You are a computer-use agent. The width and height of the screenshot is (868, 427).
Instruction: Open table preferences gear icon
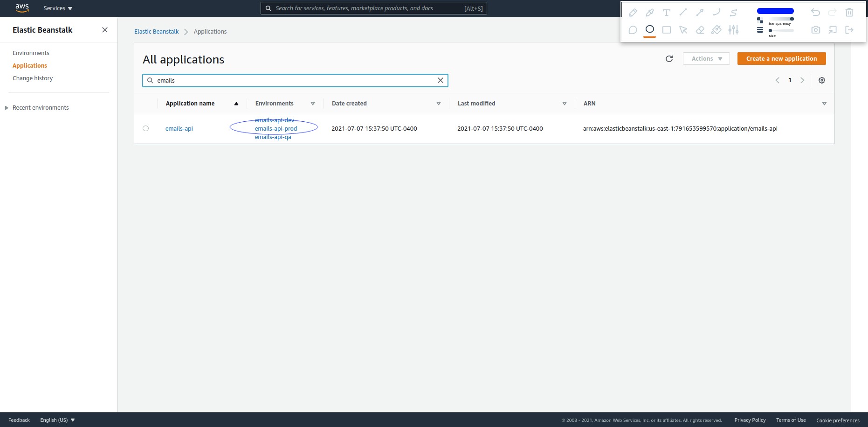point(822,80)
